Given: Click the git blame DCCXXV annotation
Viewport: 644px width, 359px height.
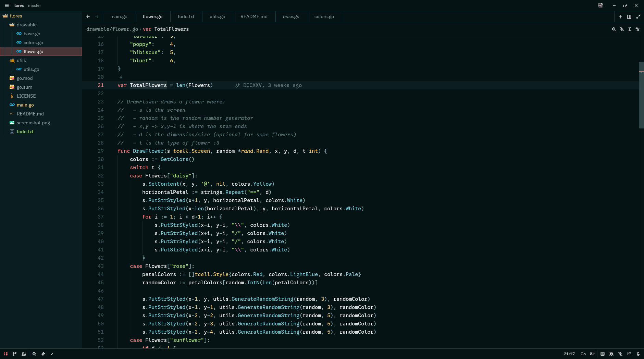Looking at the screenshot, I should coord(269,85).
